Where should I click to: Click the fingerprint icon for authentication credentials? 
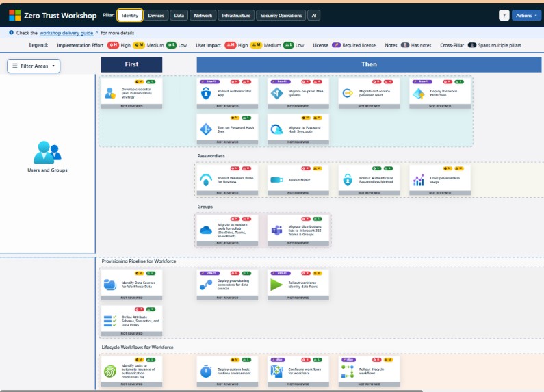109,371
